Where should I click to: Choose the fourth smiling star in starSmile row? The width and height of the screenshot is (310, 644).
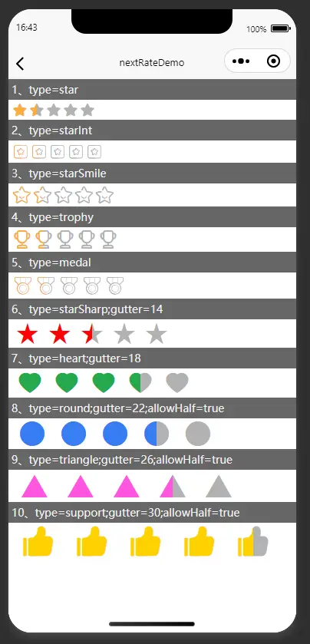(84, 195)
